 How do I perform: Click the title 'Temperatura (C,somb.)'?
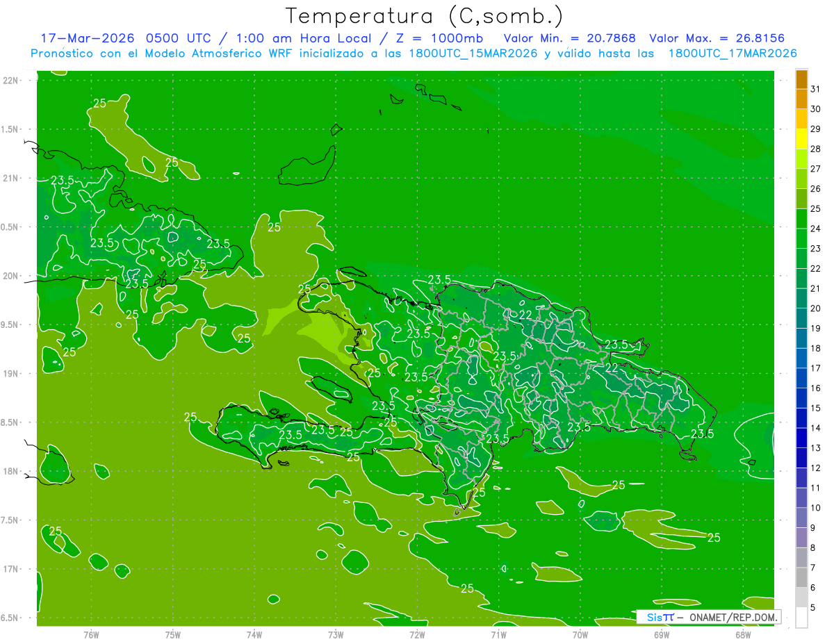coord(425,16)
